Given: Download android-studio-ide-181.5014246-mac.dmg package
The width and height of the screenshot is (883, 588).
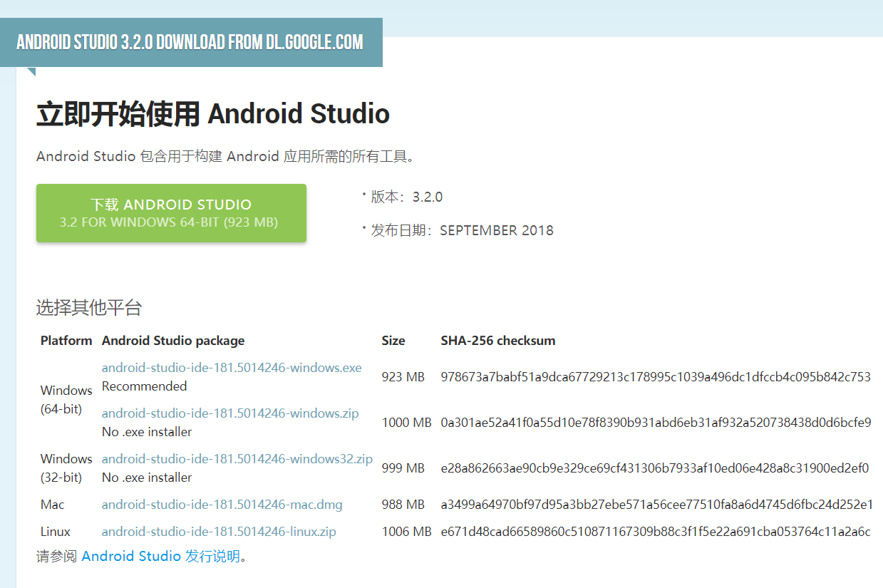Looking at the screenshot, I should [222, 505].
